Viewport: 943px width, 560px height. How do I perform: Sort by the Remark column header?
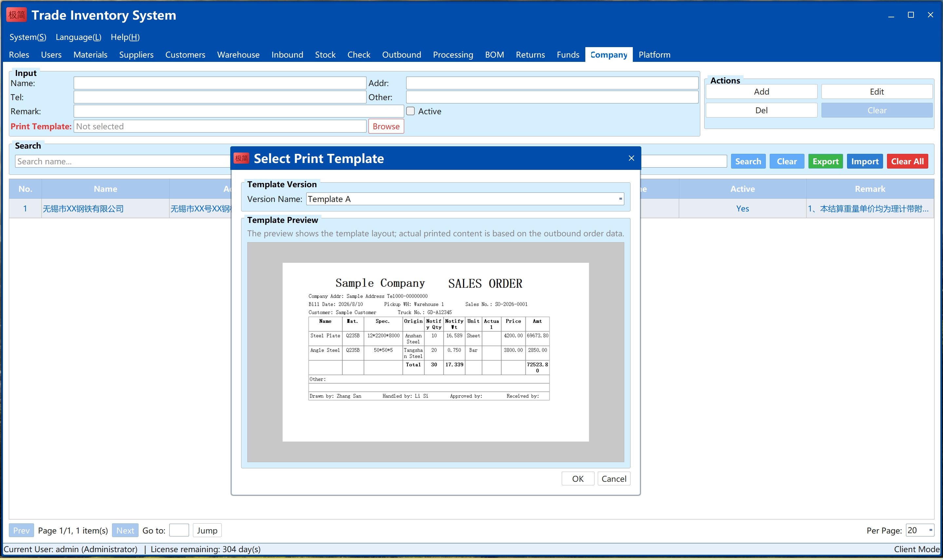click(870, 189)
